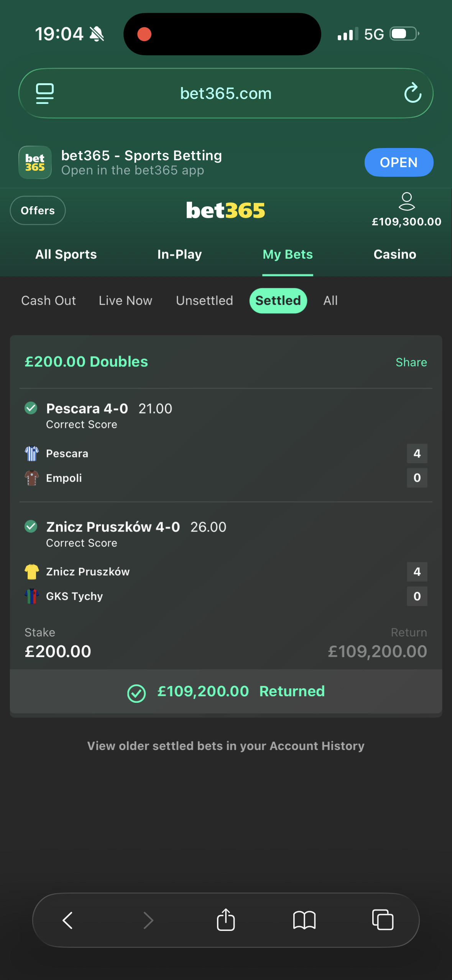Image resolution: width=452 pixels, height=980 pixels.
Task: Show the Live Now bets filter
Action: point(125,301)
